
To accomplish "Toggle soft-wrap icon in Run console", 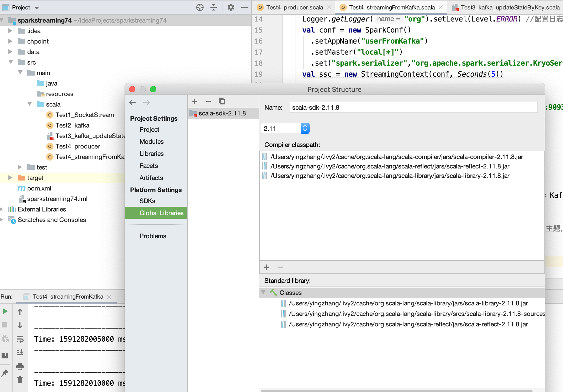I will [x=20, y=339].
